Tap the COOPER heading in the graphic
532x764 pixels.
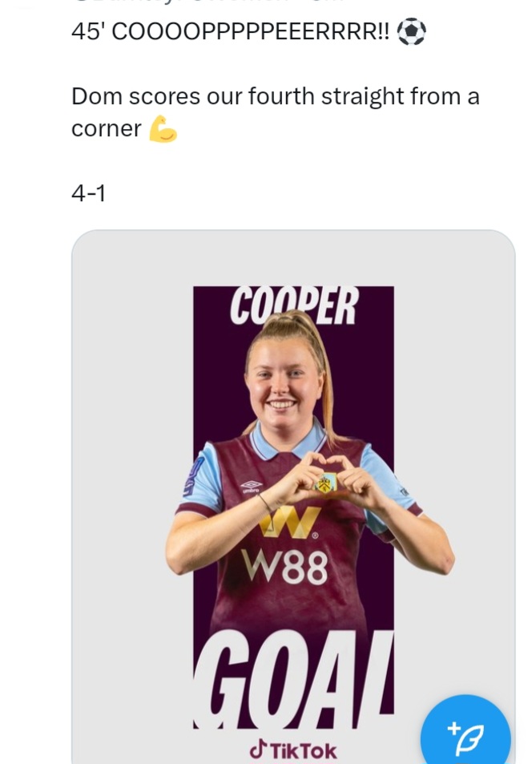coord(294,305)
